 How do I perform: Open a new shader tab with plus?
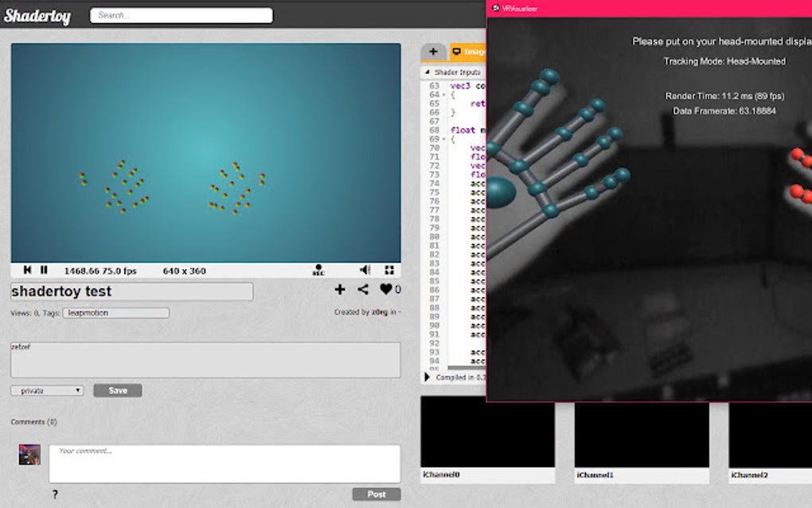433,51
